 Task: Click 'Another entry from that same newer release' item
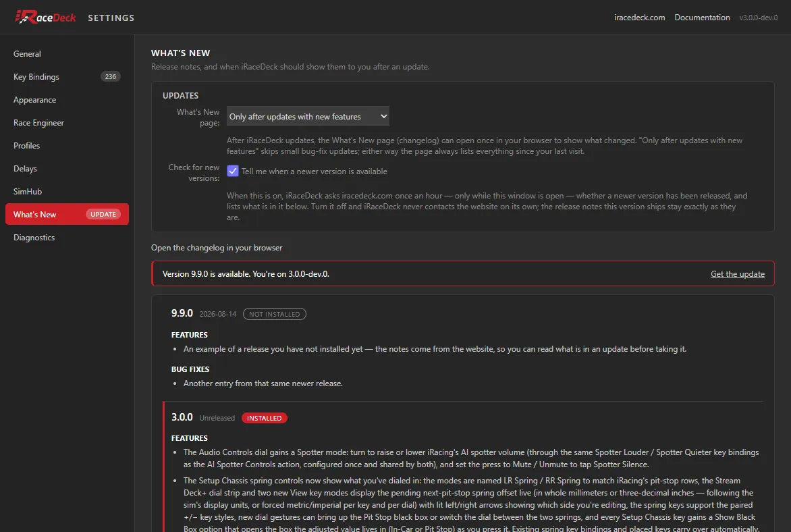263,383
